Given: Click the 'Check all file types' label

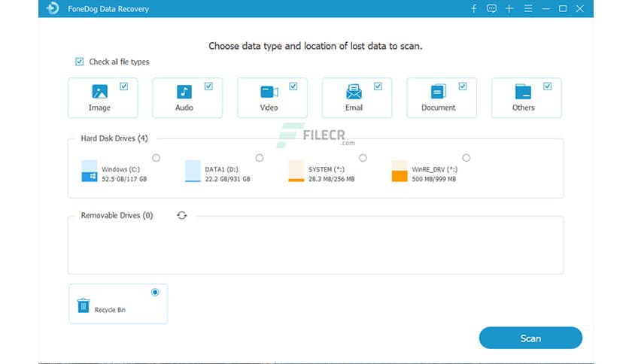Looking at the screenshot, I should [x=119, y=62].
